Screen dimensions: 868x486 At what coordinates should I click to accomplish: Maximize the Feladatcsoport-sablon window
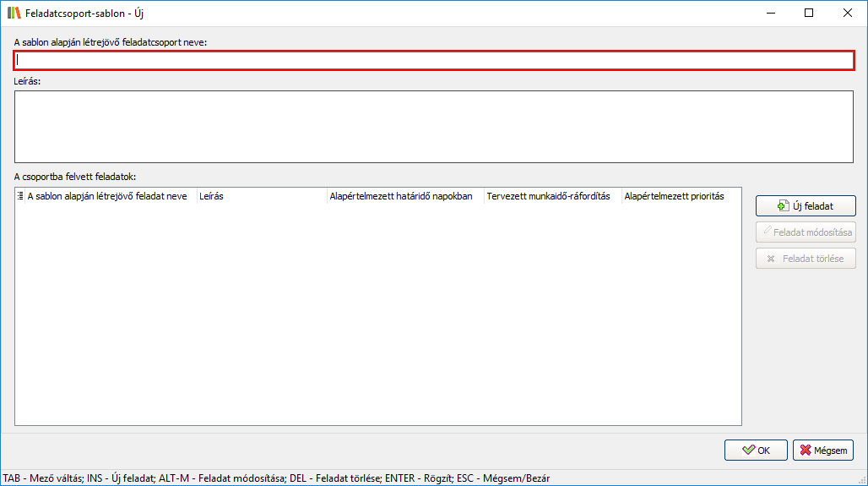click(x=809, y=13)
